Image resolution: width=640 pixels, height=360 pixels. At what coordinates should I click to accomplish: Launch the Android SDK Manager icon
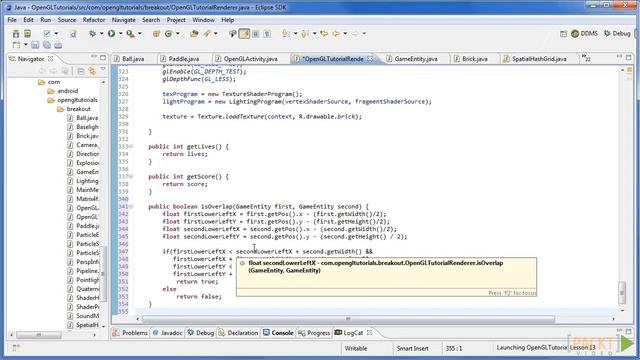pos(16,33)
